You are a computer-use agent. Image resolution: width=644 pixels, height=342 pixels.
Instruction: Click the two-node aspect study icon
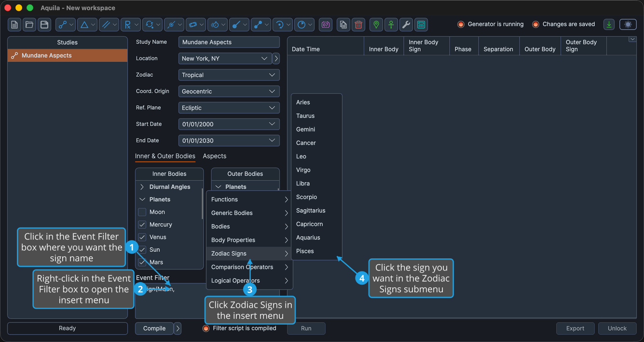click(x=62, y=25)
